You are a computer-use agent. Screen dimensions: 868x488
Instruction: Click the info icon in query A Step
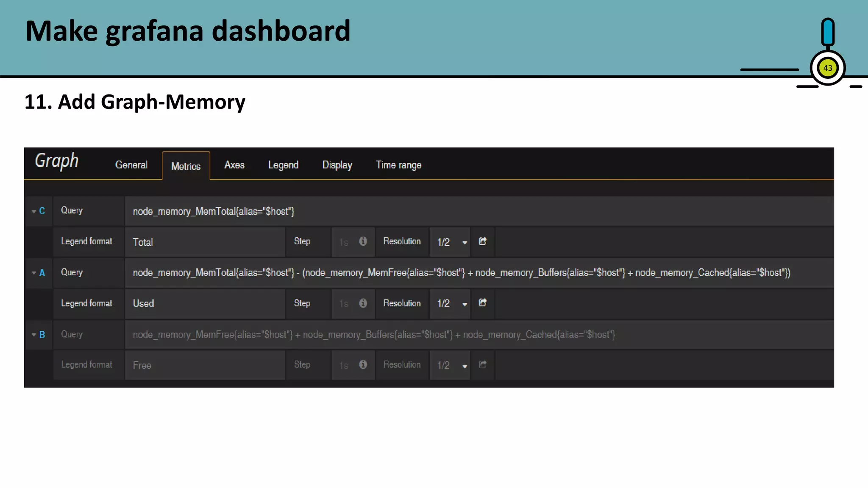tap(363, 303)
